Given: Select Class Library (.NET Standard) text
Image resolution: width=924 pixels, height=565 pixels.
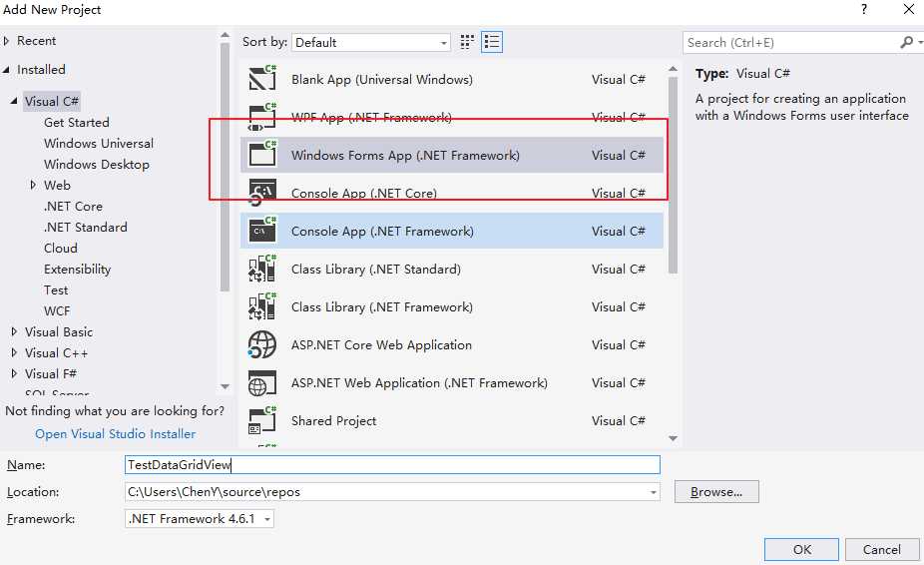Looking at the screenshot, I should click(376, 269).
